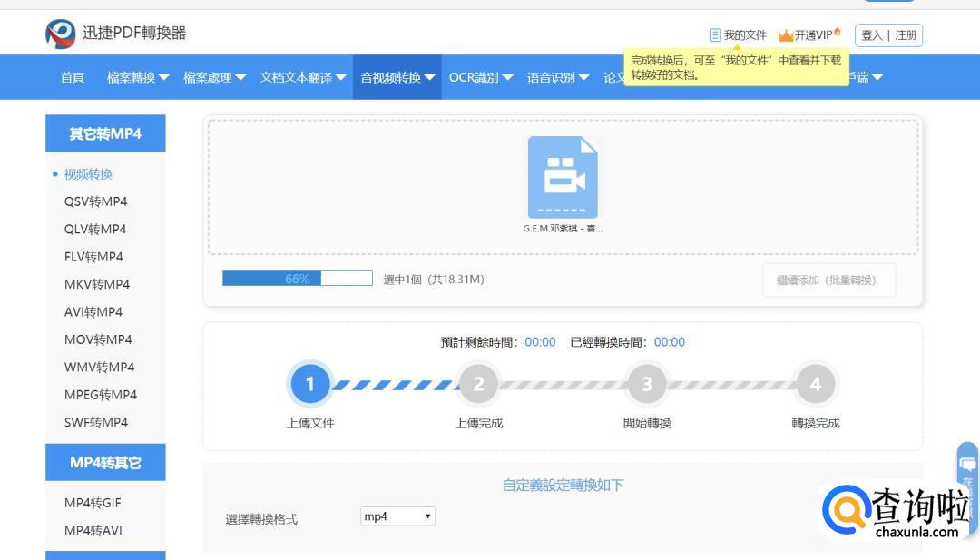Click the MP4转其它 section header
This screenshot has height=560, width=980.
click(x=105, y=463)
